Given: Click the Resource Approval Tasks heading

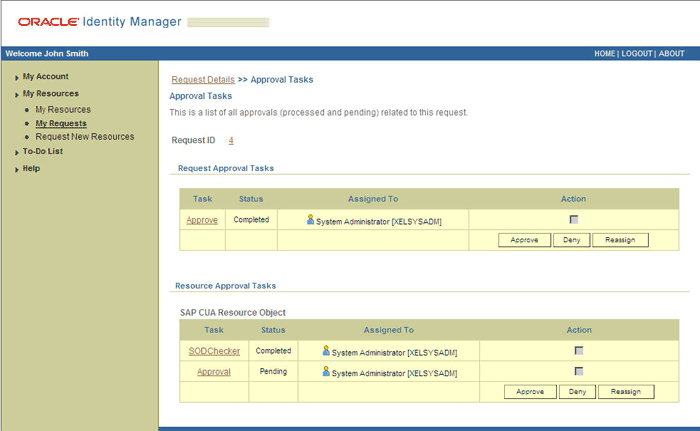Looking at the screenshot, I should pos(225,286).
